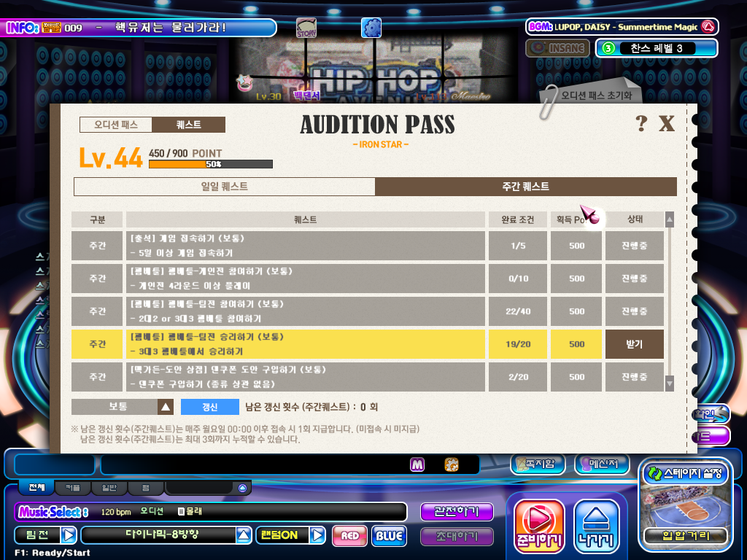This screenshot has width=747, height=560.
Task: Click 받기 to claim the quest reward
Action: coord(635,344)
